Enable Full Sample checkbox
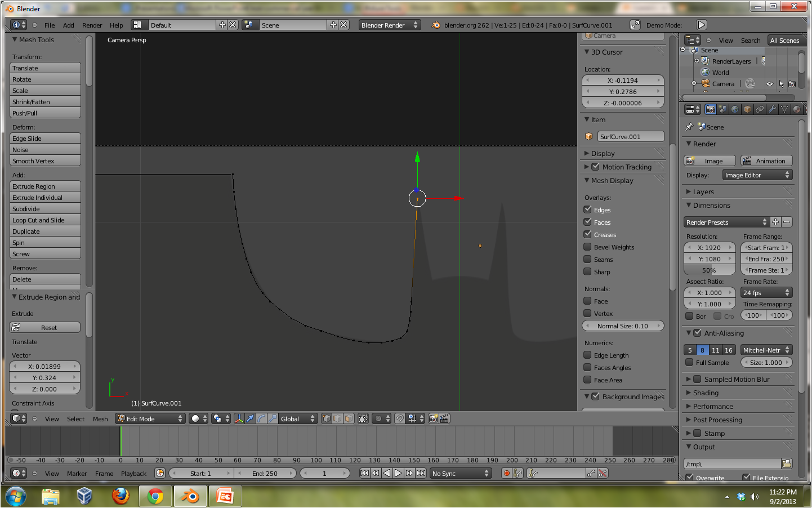The height and width of the screenshot is (508, 812). (689, 362)
